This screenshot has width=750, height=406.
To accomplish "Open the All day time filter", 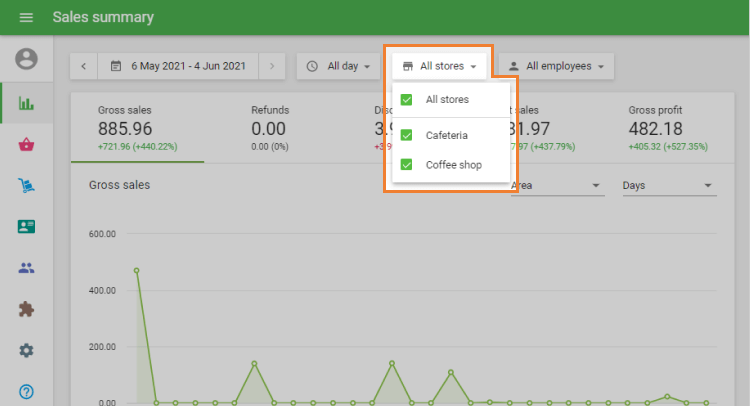I will click(339, 66).
